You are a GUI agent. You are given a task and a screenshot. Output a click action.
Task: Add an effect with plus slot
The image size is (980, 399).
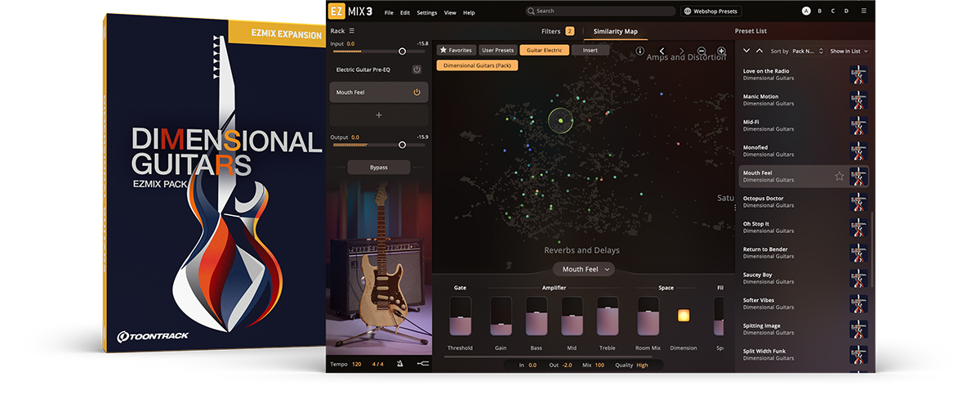378,115
